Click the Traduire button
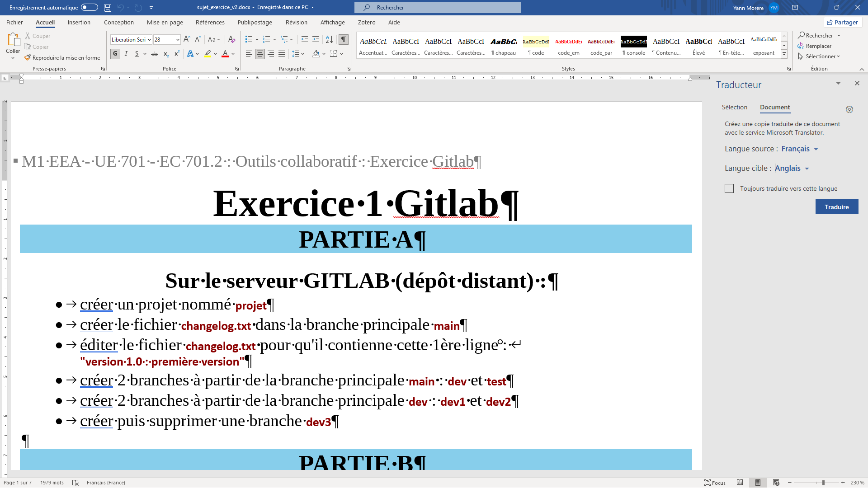 pyautogui.click(x=837, y=207)
